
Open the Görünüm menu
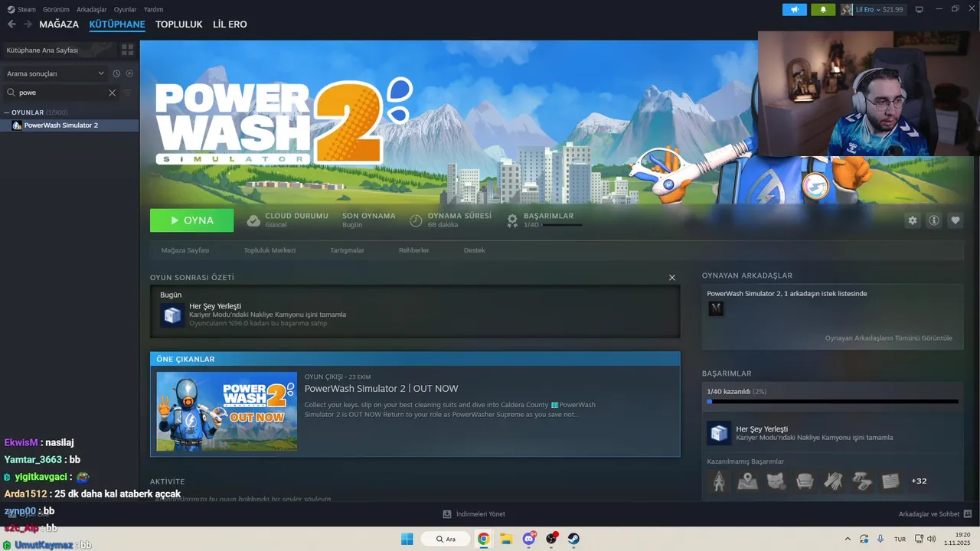point(56,9)
